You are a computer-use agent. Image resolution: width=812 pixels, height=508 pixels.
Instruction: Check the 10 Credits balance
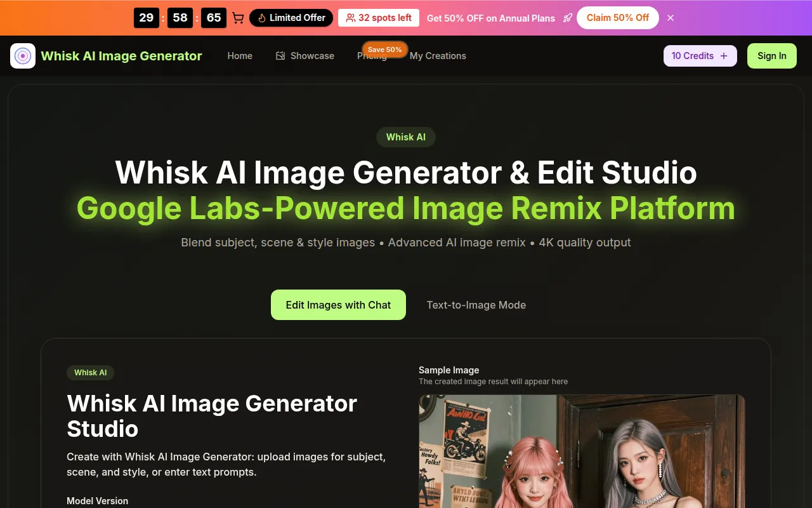(x=693, y=56)
